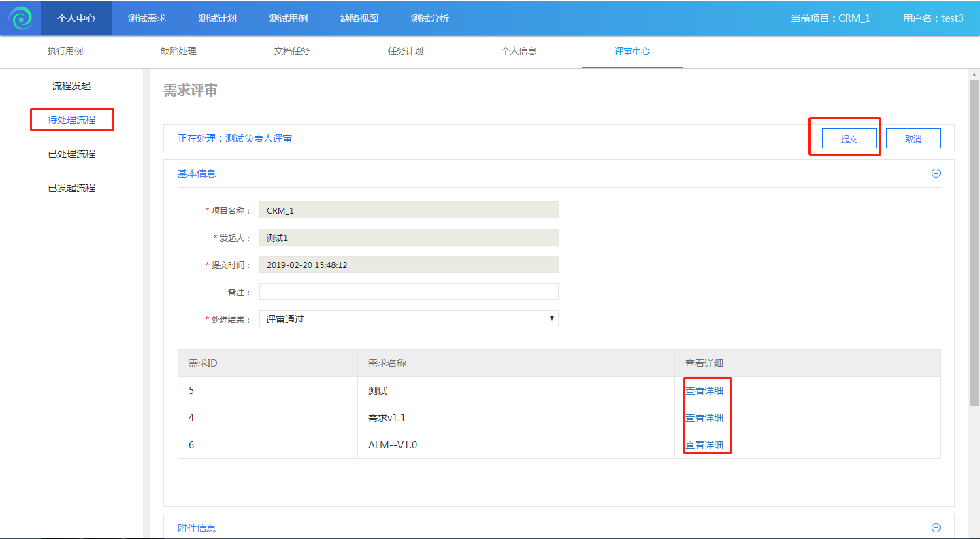The width and height of the screenshot is (980, 539).
Task: Click the 提交 button
Action: 849,139
